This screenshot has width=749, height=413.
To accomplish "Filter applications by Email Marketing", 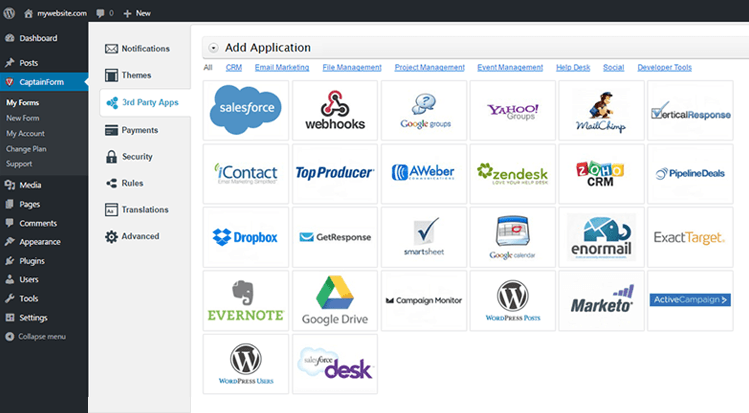I will (x=282, y=67).
